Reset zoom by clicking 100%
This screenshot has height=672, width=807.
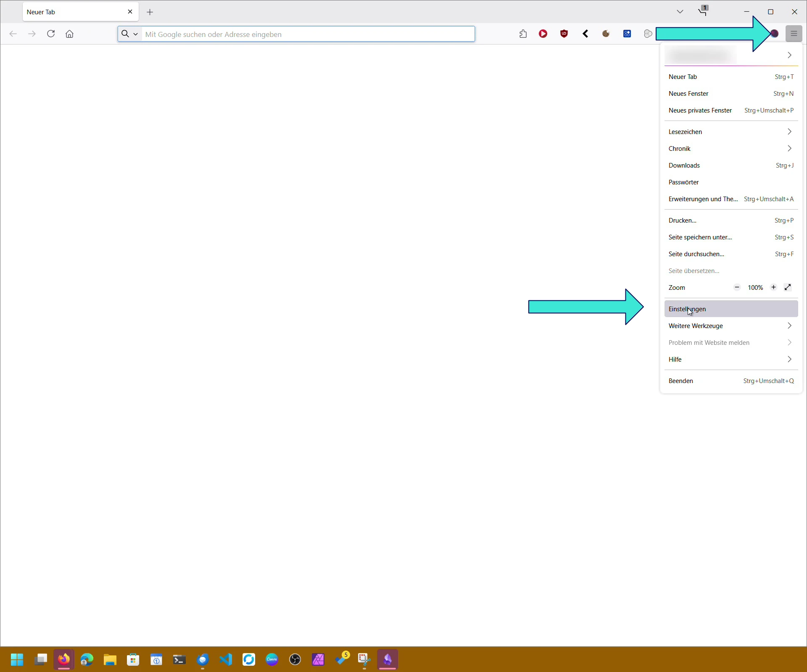755,288
